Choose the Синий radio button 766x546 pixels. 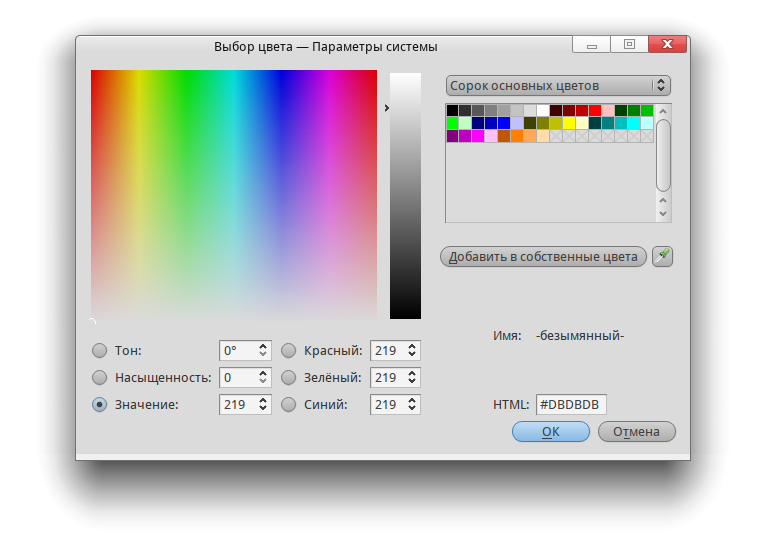coord(288,405)
